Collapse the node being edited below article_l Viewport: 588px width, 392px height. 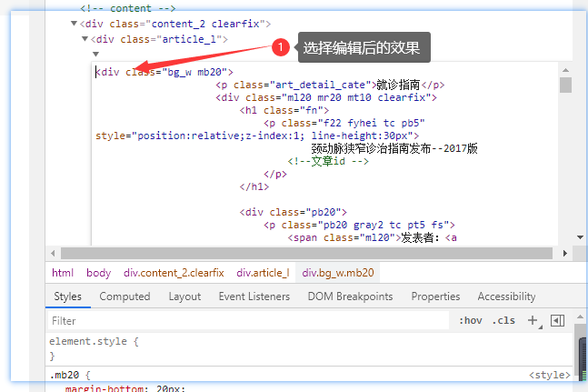[x=95, y=55]
